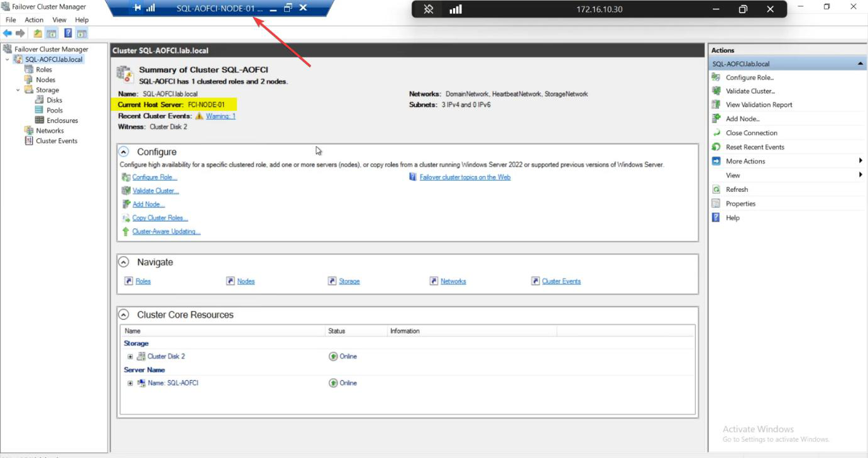The width and height of the screenshot is (868, 458).
Task: Click the More Actions arrow icon
Action: (716, 161)
